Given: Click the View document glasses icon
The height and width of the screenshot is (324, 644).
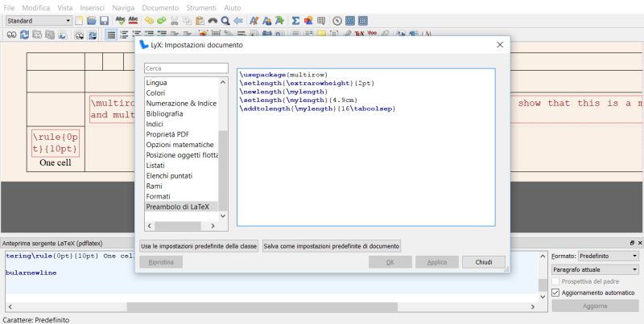Looking at the screenshot, I should [11, 35].
